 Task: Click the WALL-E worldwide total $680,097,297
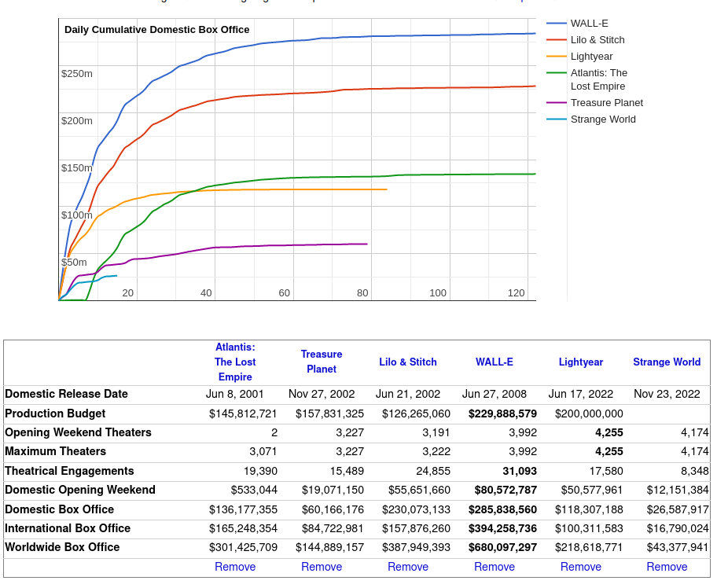502,547
